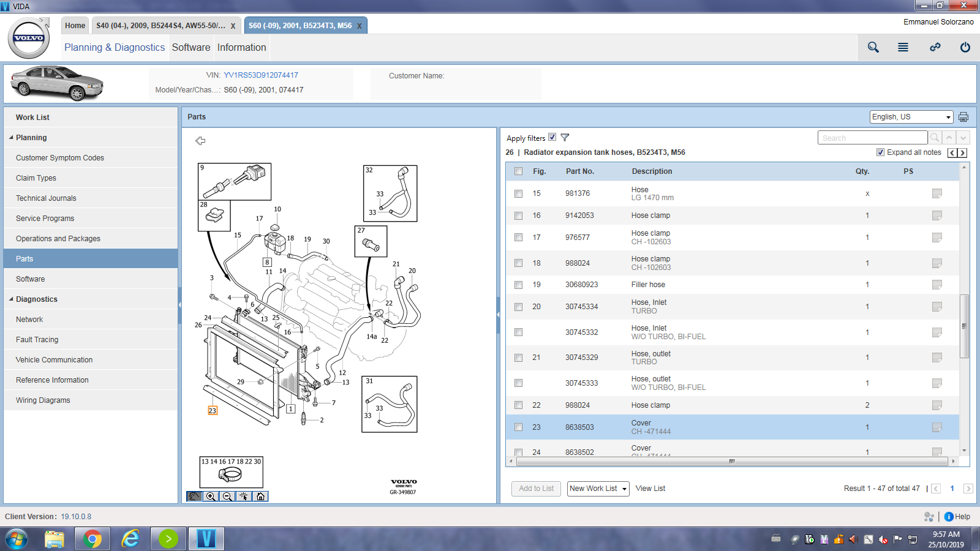Click the zoom in magnifier on diagram toolbar

pos(211,497)
